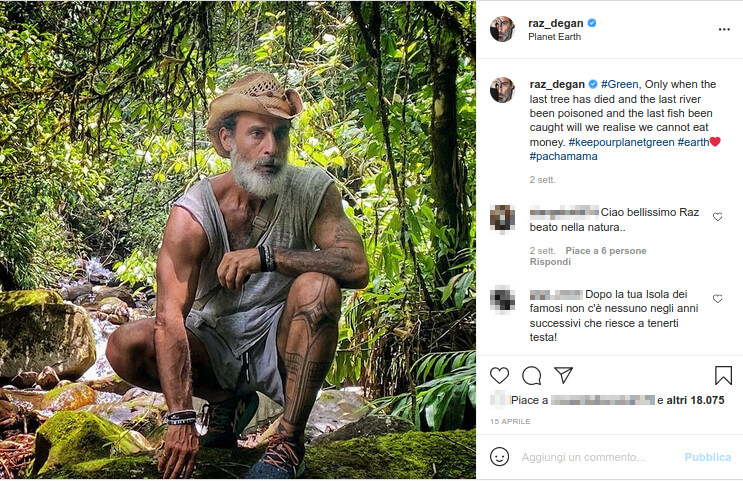Share the post via paper plane icon
Image resolution: width=743 pixels, height=481 pixels.
point(564,375)
